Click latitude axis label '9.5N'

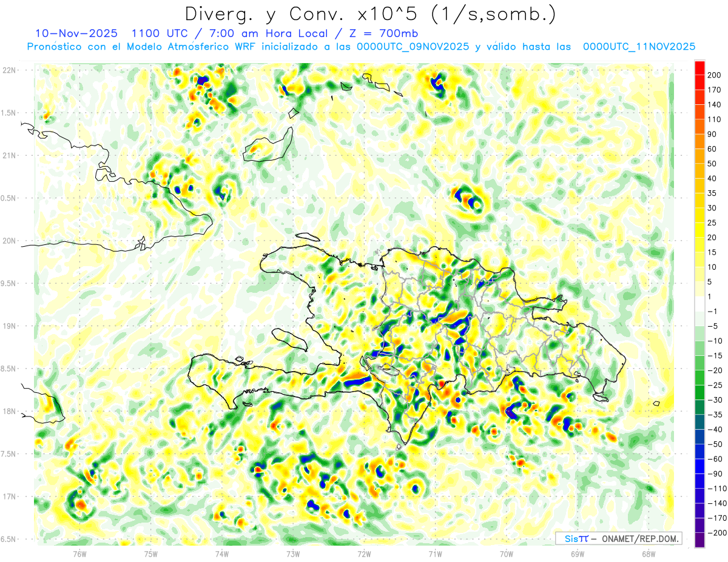tap(9, 284)
